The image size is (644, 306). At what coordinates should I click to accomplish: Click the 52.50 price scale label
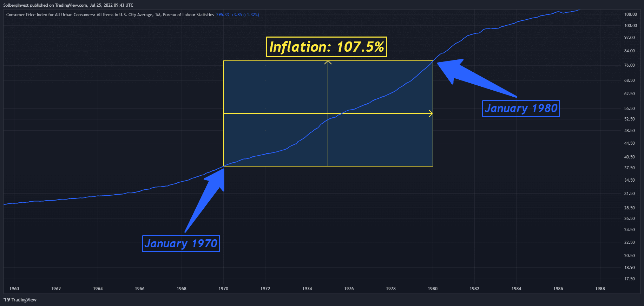[630, 119]
